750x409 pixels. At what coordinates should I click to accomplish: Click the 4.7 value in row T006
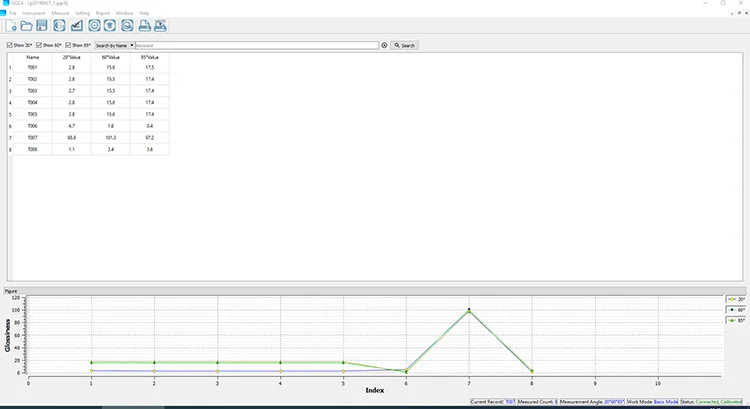pos(72,126)
